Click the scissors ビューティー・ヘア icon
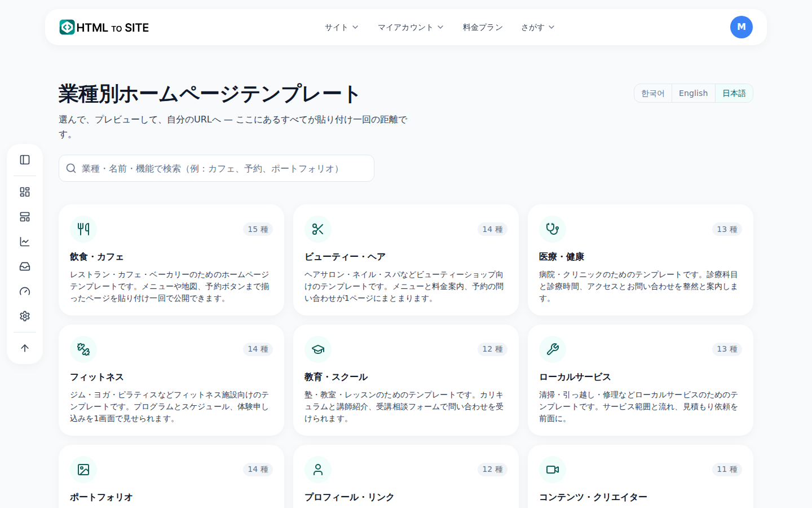 pyautogui.click(x=318, y=229)
